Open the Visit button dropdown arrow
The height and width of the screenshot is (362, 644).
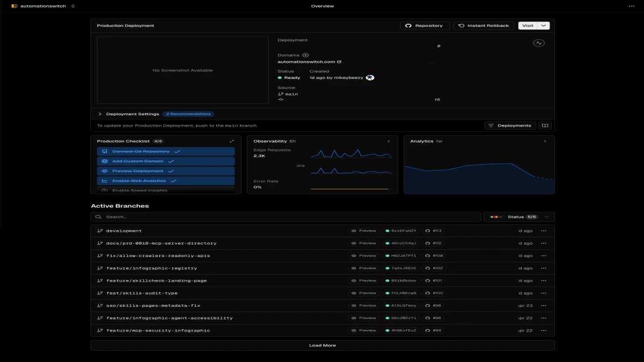[x=543, y=25]
